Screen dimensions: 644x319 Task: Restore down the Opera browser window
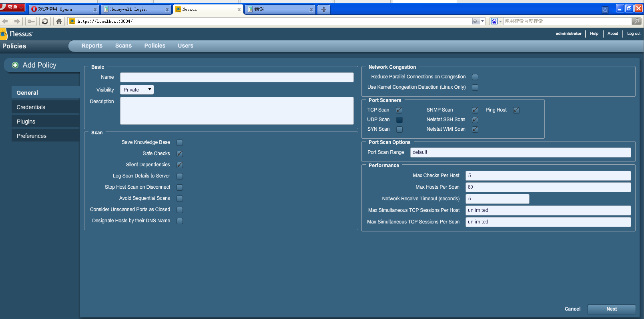629,8
